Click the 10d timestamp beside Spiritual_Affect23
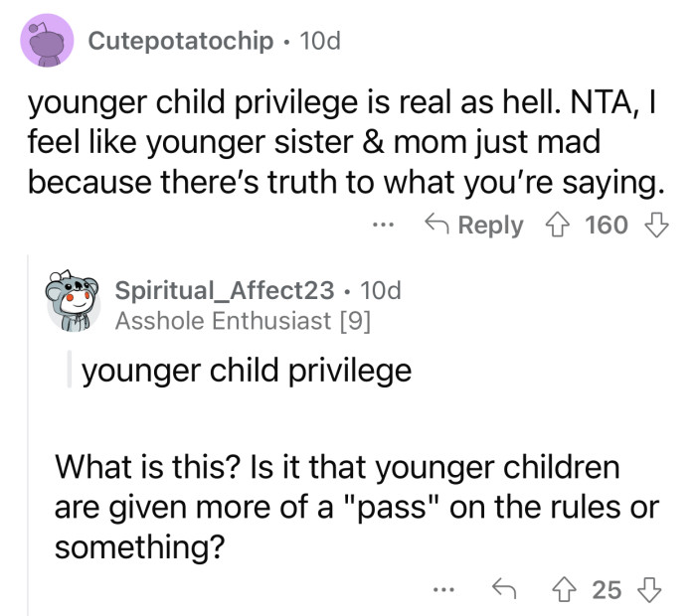Viewport: 696px width, 616px height. pyautogui.click(x=379, y=290)
